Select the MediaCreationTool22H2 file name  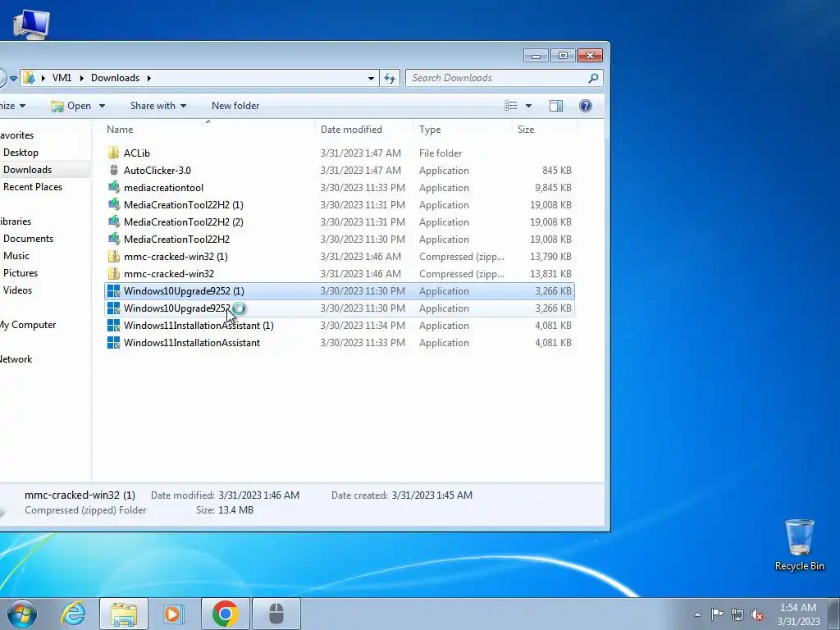click(177, 239)
